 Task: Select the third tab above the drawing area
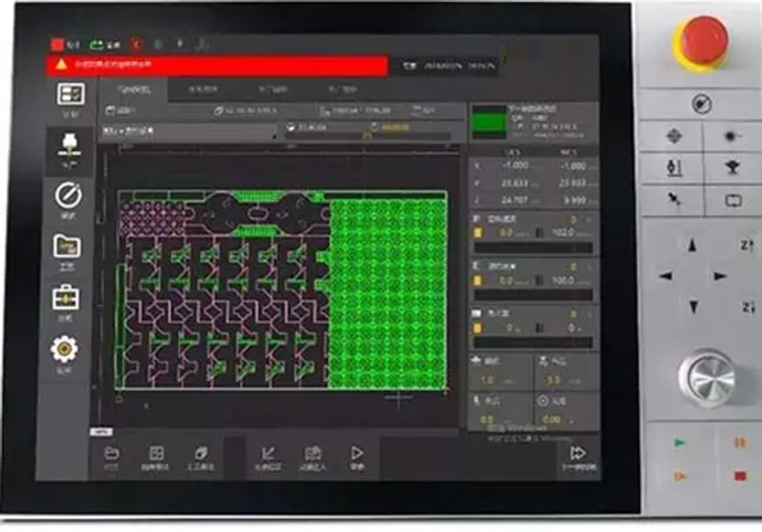point(273,90)
